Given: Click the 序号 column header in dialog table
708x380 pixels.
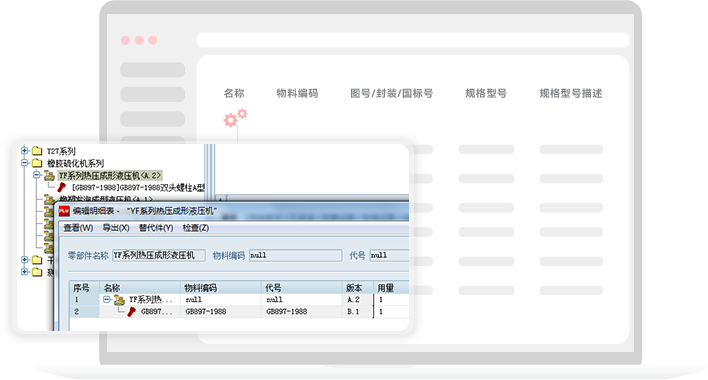Looking at the screenshot, I should [84, 287].
